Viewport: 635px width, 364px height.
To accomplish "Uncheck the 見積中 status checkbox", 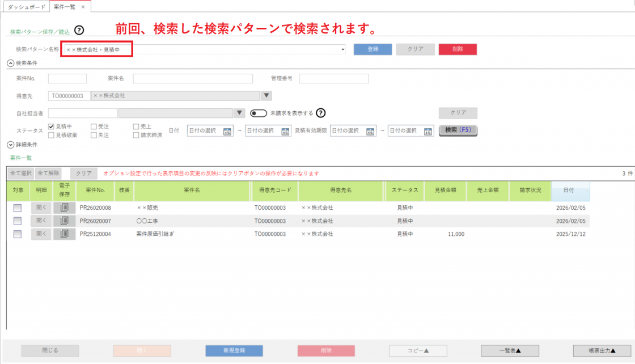I will click(x=52, y=126).
